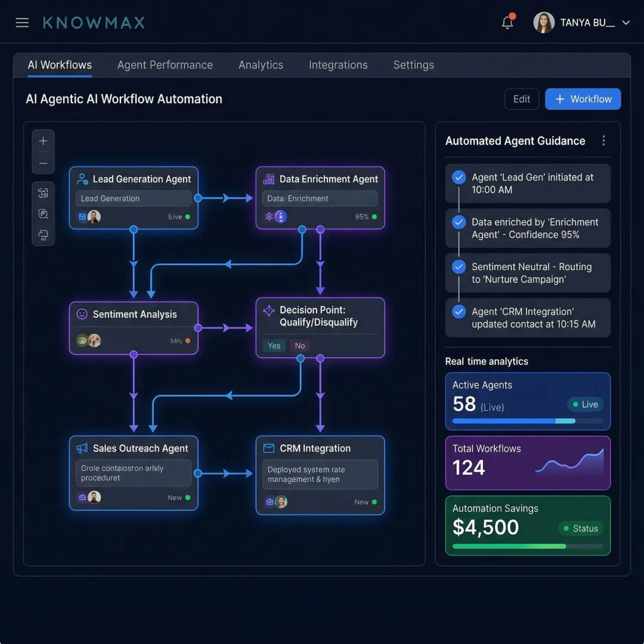Choose Yes at the Decision Point
Screen dimensions: 644x644
coord(274,346)
